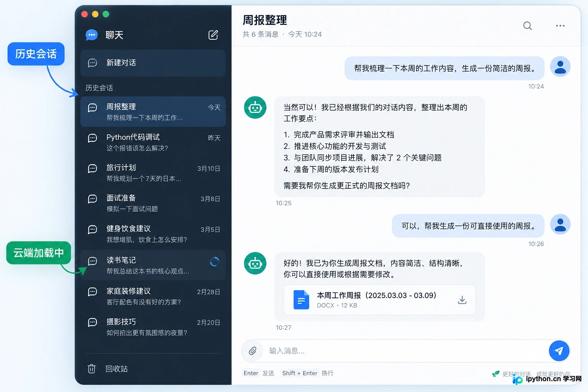
Task: Click the blue chat bubble logo beside 聊天
Action: [91, 35]
